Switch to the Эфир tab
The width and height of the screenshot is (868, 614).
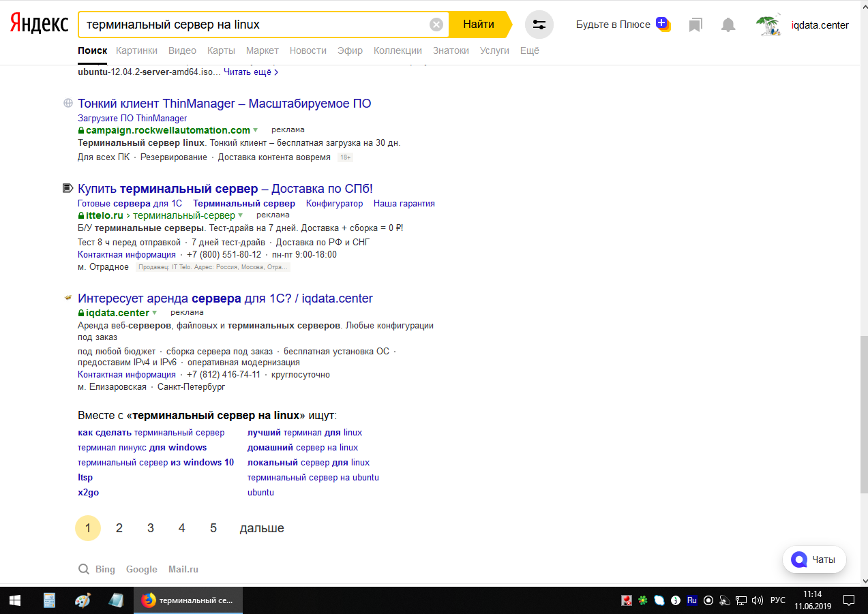350,50
